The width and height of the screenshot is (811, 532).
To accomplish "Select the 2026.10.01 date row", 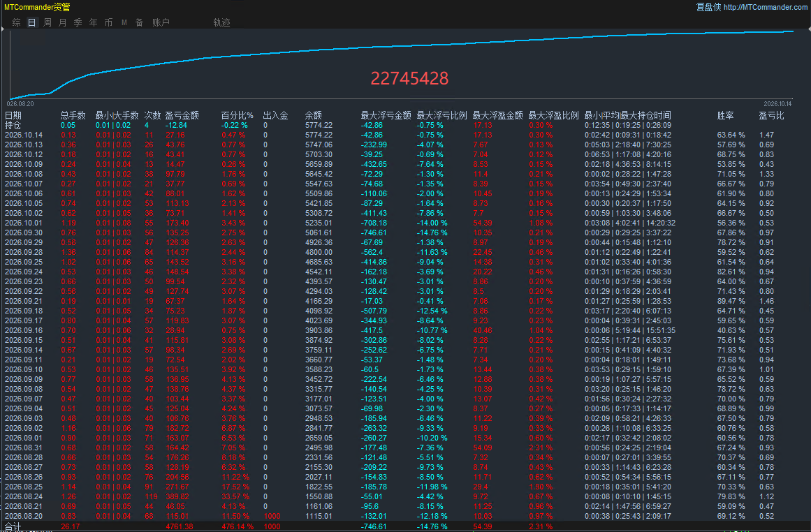I will pyautogui.click(x=24, y=223).
